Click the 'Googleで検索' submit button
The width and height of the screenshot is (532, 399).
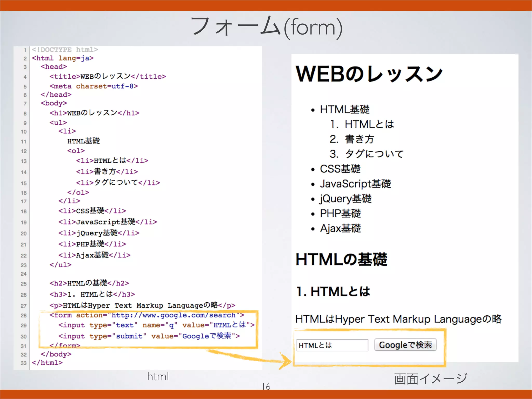pos(405,345)
